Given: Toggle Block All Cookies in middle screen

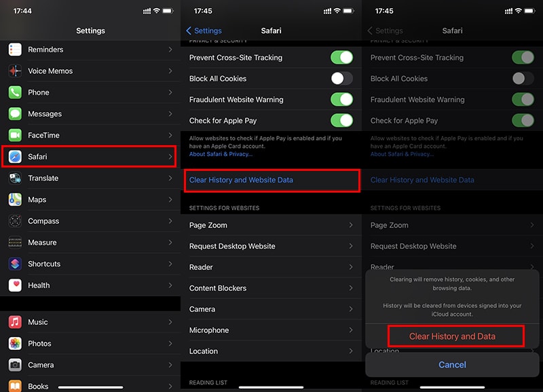Looking at the screenshot, I should pos(342,79).
